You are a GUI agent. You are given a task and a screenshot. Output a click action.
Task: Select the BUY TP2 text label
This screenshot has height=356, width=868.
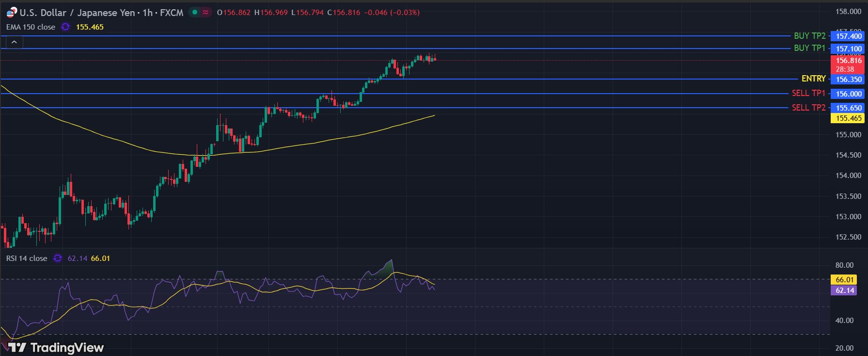tap(809, 36)
